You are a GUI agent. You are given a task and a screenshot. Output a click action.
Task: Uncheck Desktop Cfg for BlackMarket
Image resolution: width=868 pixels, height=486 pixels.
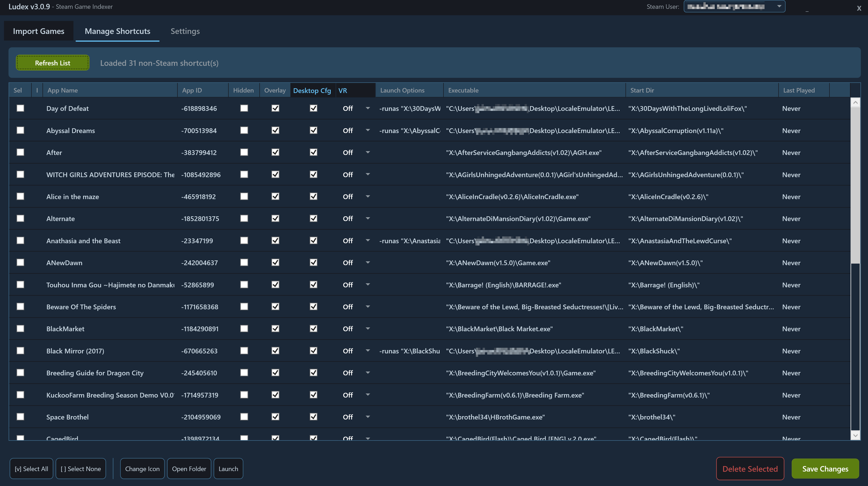313,329
